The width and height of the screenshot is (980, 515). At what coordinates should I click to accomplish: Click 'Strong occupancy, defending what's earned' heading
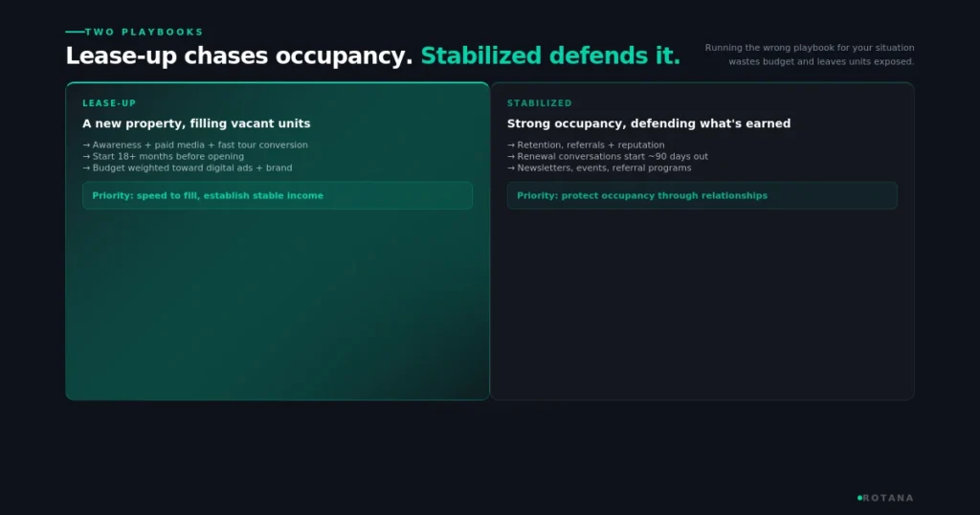[x=649, y=123]
